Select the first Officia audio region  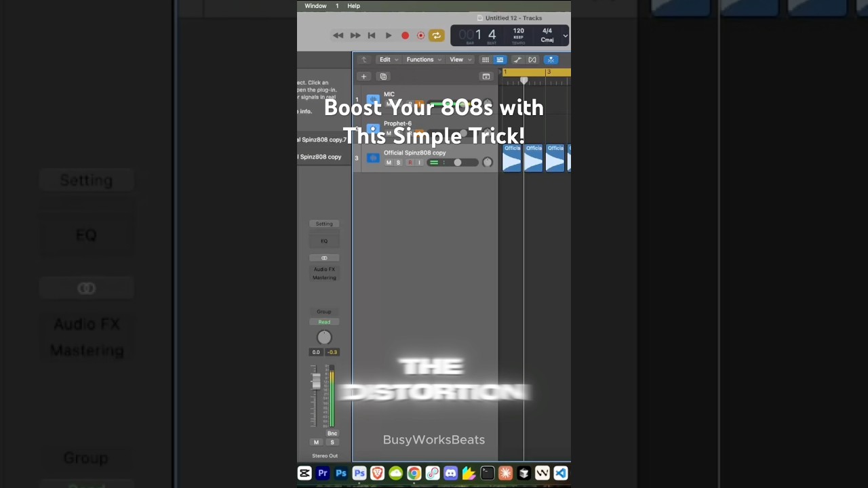click(512, 158)
